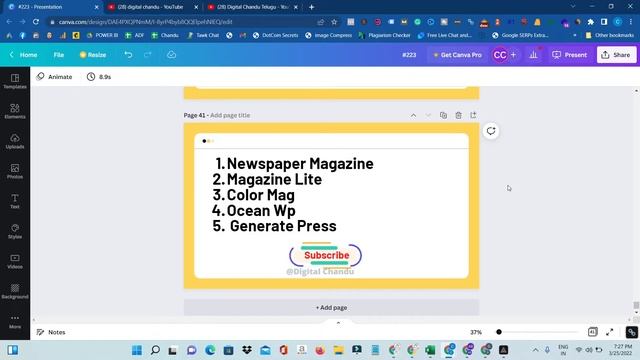The image size is (640, 360).
Task: Open the CC account avatar
Action: 500,55
